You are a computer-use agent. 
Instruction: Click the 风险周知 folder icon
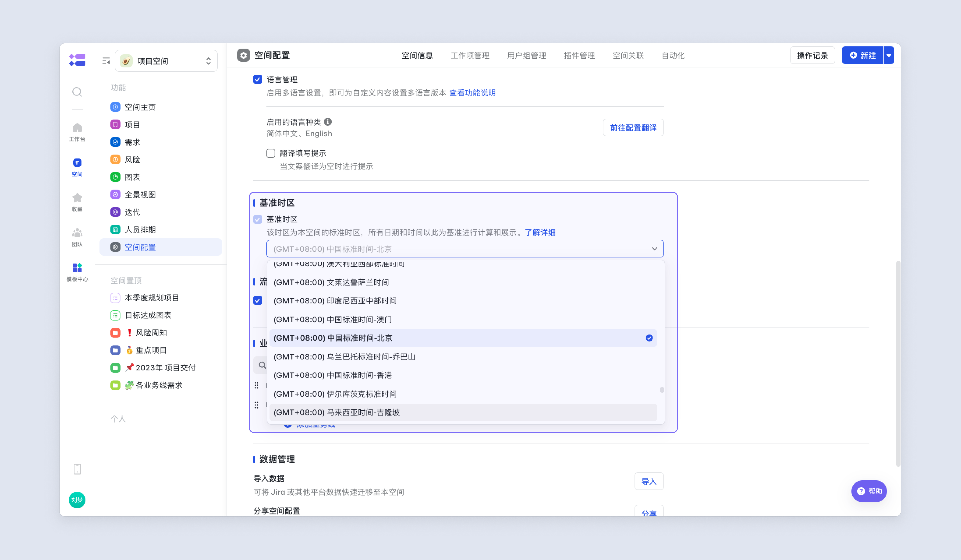115,333
